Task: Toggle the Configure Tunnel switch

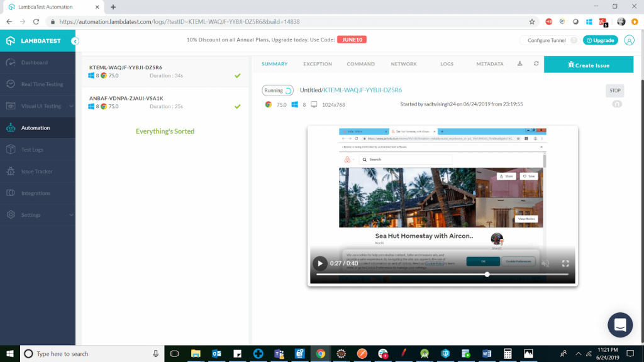Action: click(x=572, y=40)
